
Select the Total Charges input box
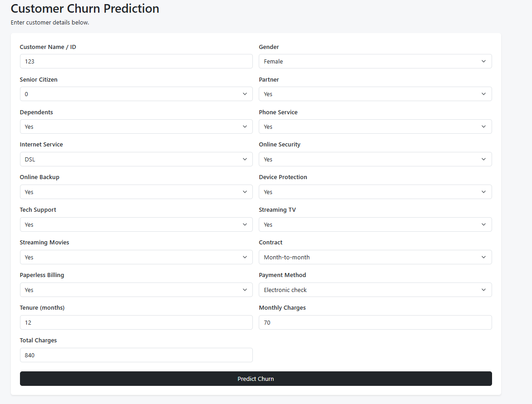pyautogui.click(x=136, y=355)
